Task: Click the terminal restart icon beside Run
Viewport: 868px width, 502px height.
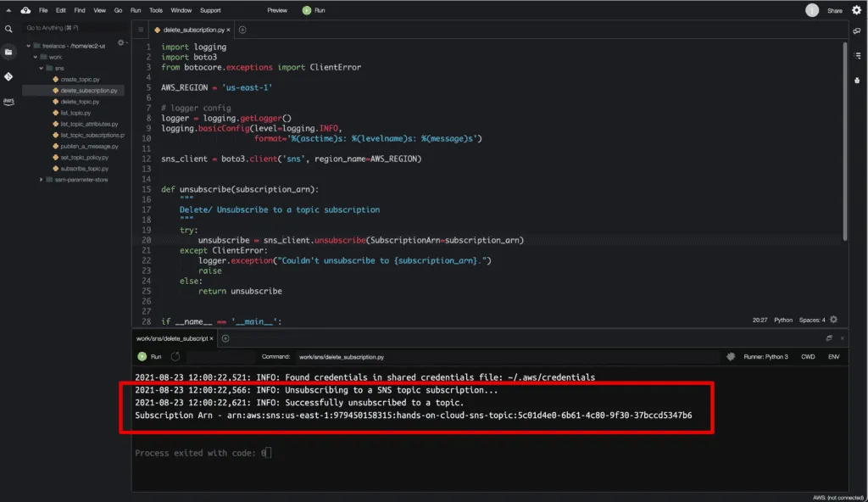Action: point(175,357)
